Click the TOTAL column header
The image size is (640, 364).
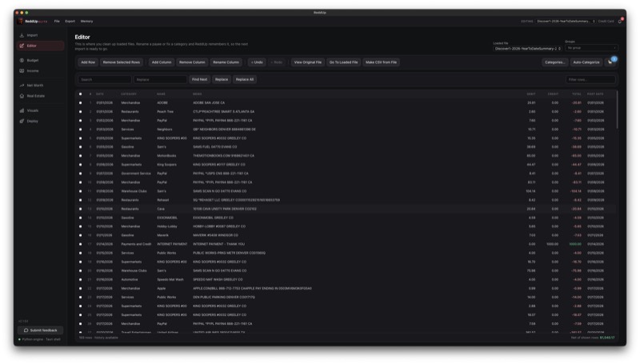click(x=577, y=94)
